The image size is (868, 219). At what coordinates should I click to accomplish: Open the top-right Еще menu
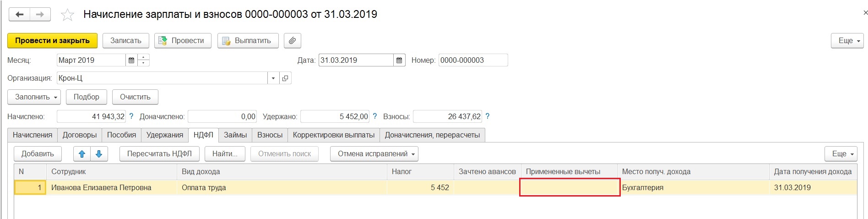point(847,40)
